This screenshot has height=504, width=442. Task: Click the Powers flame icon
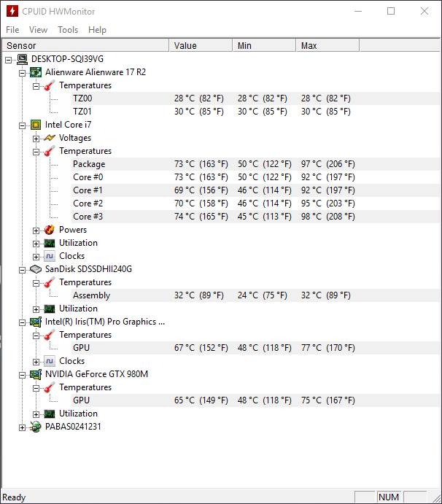coord(50,230)
